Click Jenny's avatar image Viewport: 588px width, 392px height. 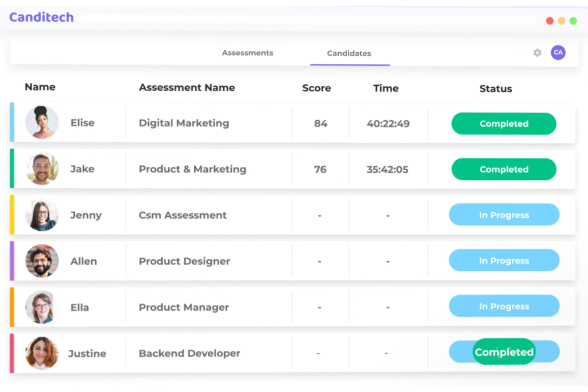click(42, 215)
